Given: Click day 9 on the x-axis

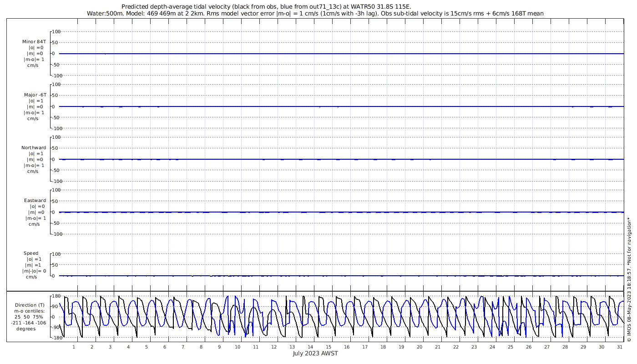Looking at the screenshot, I should (x=219, y=347).
